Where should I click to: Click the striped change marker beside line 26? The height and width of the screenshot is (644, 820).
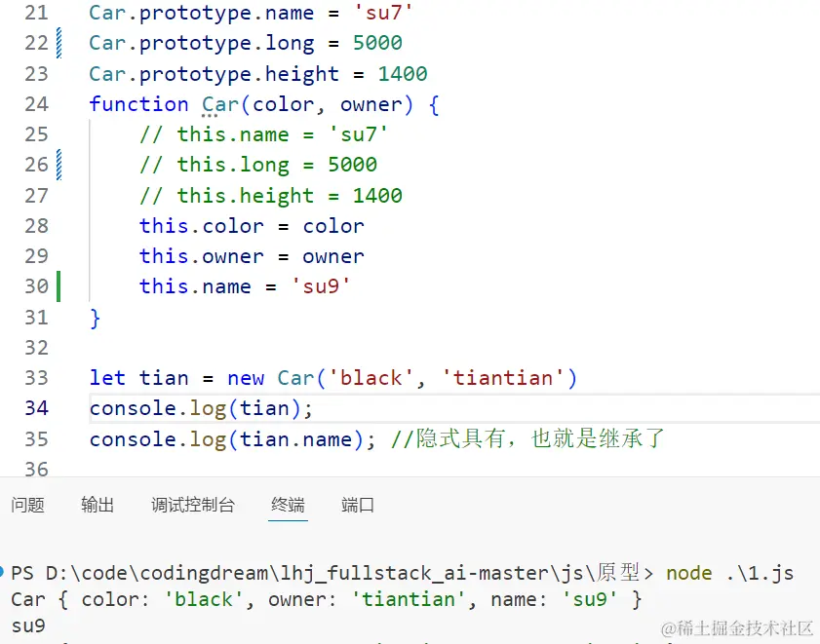(59, 165)
